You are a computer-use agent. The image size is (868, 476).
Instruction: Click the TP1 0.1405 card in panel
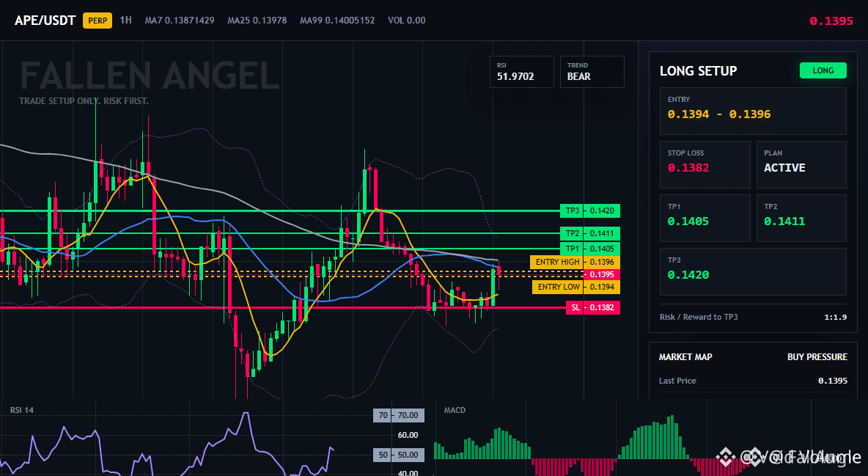tap(705, 218)
